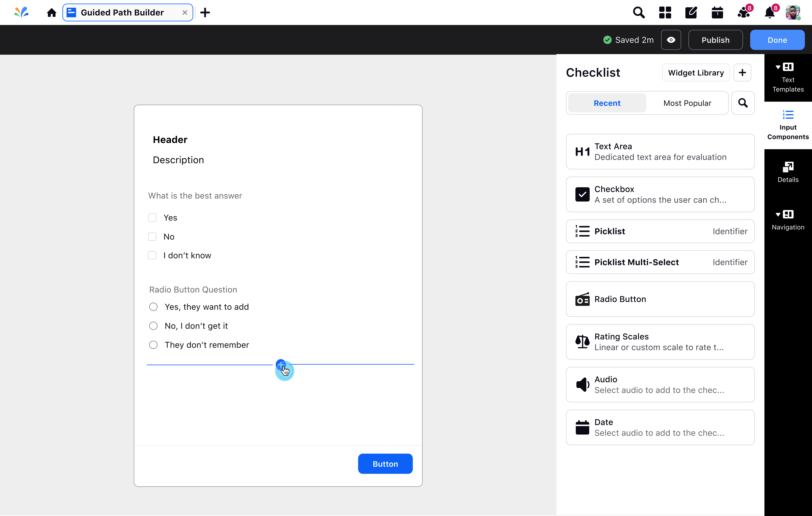Switch to the Most Popular tab
The height and width of the screenshot is (516, 812).
[687, 103]
